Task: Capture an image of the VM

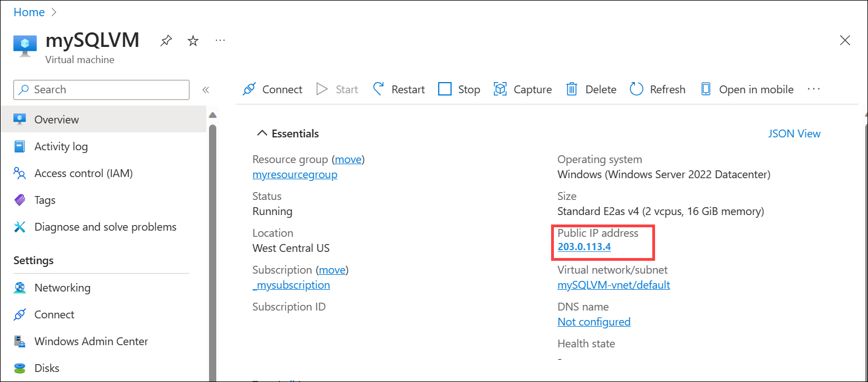Action: click(x=523, y=89)
